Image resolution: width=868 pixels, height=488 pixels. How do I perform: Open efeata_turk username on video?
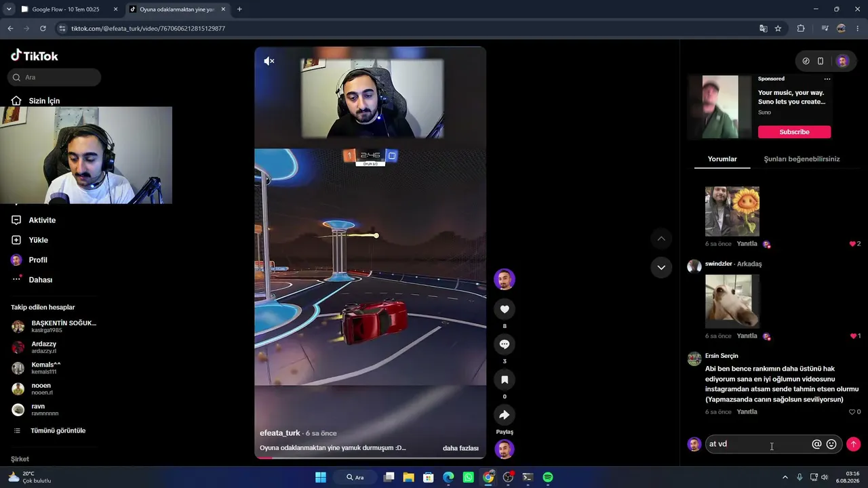pos(280,433)
